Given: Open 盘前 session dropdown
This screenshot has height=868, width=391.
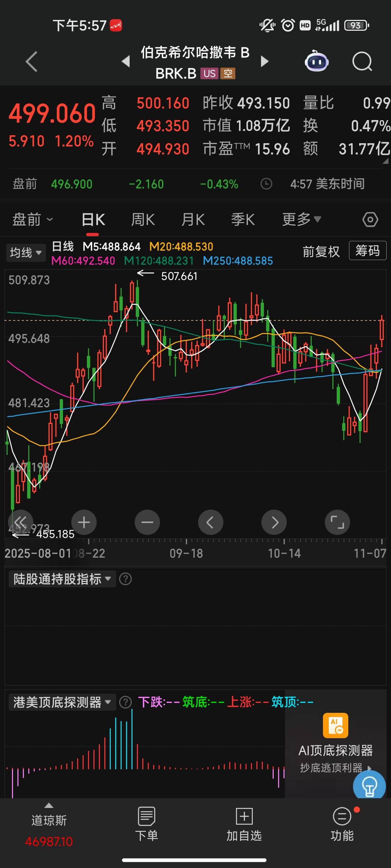Looking at the screenshot, I should pos(33,220).
